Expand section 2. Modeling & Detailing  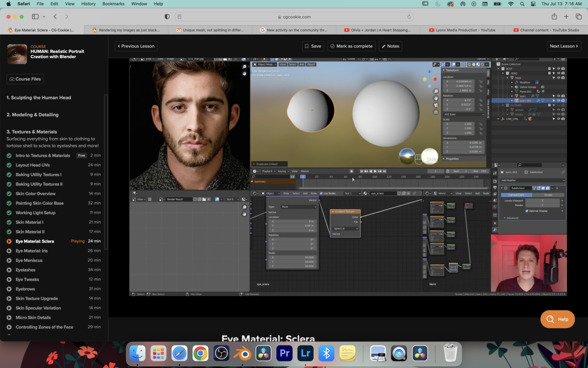pos(32,115)
